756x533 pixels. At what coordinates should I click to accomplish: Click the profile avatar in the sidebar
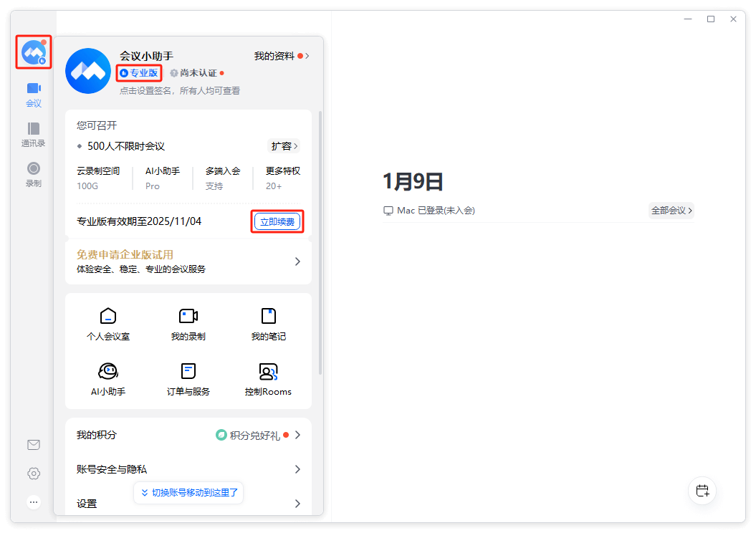coord(33,52)
